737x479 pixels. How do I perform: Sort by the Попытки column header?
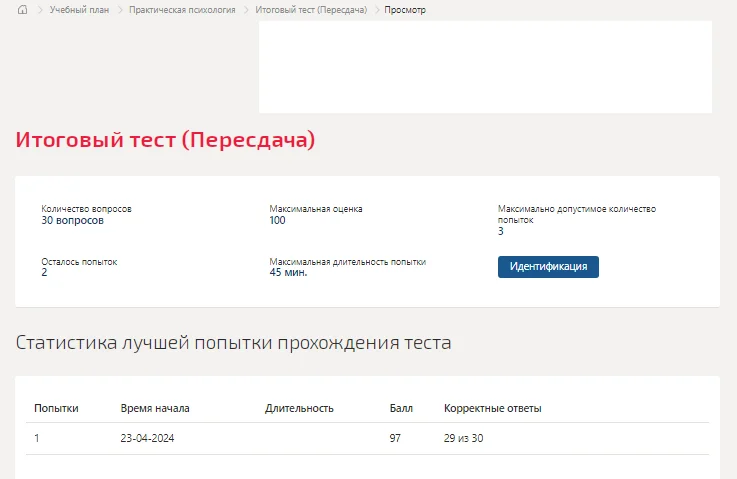point(56,408)
